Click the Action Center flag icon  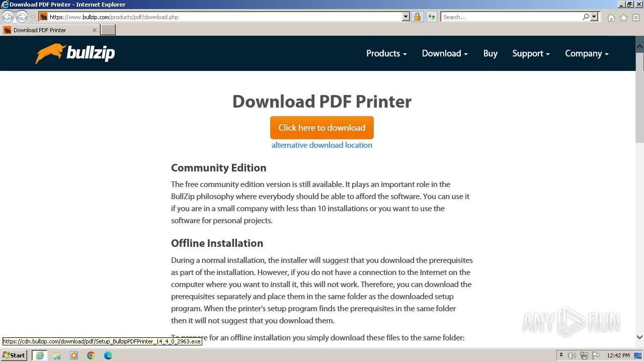[x=596, y=355]
